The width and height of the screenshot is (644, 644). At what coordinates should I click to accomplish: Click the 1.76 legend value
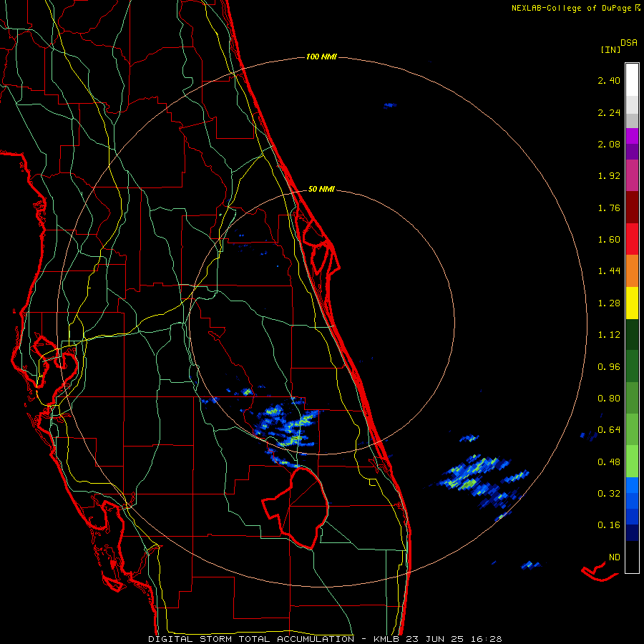tap(609, 208)
